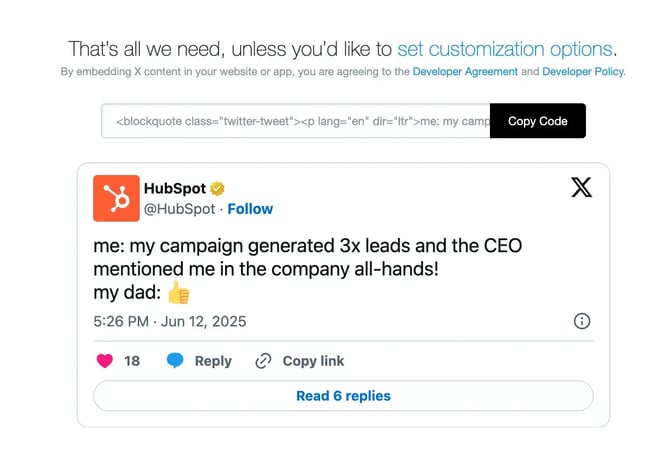Click the Copy link text
The height and width of the screenshot is (453, 650).
(x=313, y=361)
